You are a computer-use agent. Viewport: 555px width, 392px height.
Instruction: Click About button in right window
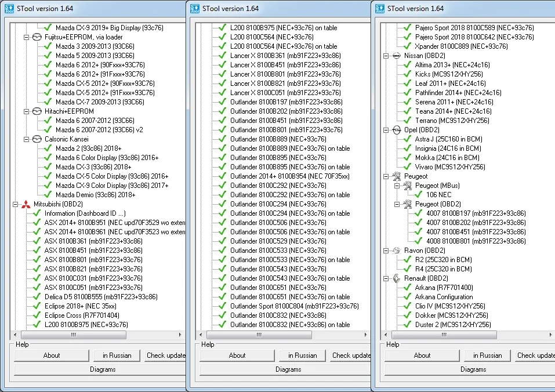tap(422, 355)
